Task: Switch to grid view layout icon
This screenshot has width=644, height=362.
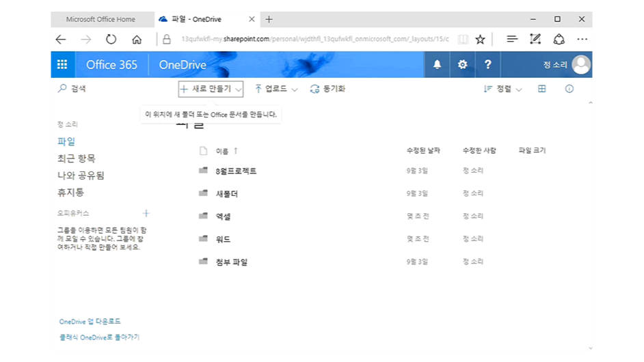Action: point(541,89)
